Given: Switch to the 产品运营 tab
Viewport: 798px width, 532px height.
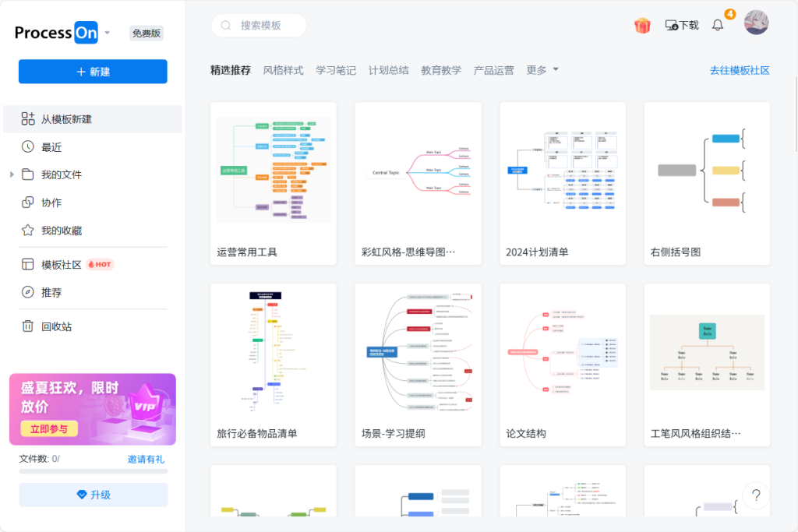Looking at the screenshot, I should pos(493,70).
